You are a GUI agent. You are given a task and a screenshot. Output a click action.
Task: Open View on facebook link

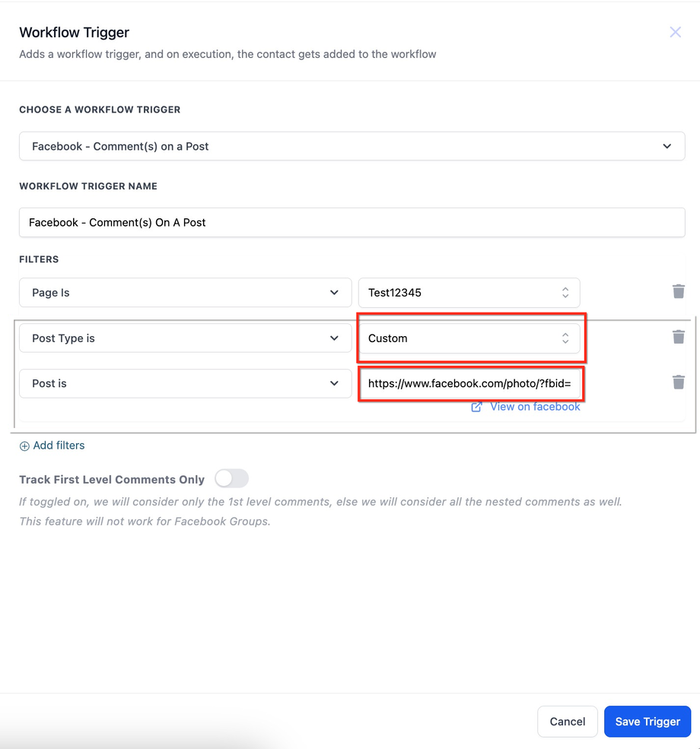(x=535, y=407)
